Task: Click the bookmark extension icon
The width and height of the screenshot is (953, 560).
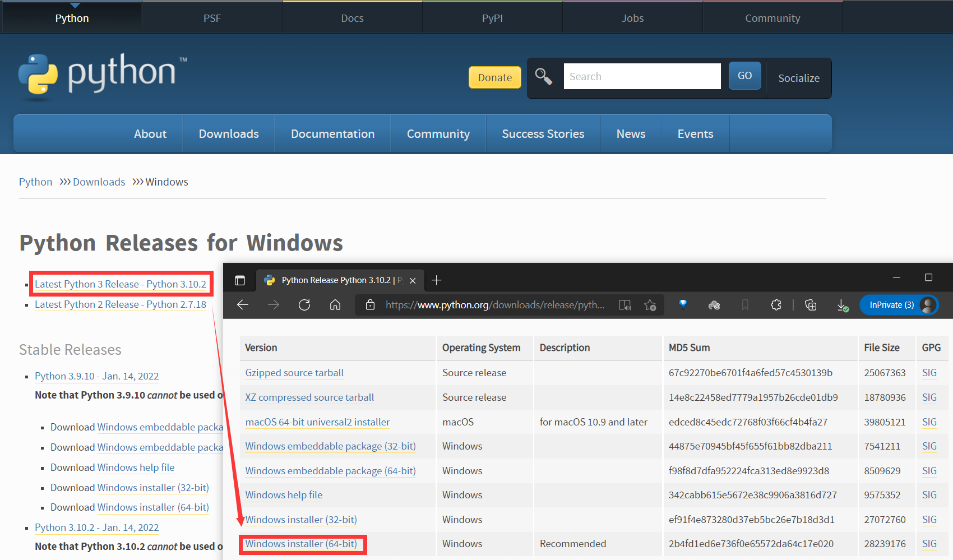Action: tap(745, 305)
